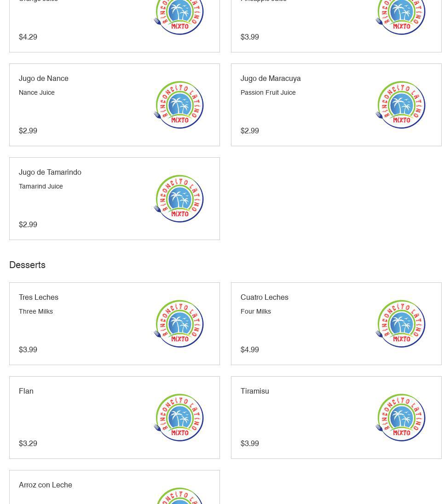Choose the Cuatro Leches dessert title
This screenshot has height=504, width=444.
click(265, 298)
